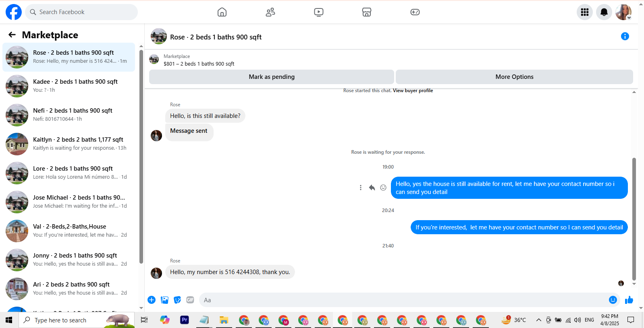
Task: Click Rose's avatar beside her phone number message
Action: pyautogui.click(x=156, y=273)
